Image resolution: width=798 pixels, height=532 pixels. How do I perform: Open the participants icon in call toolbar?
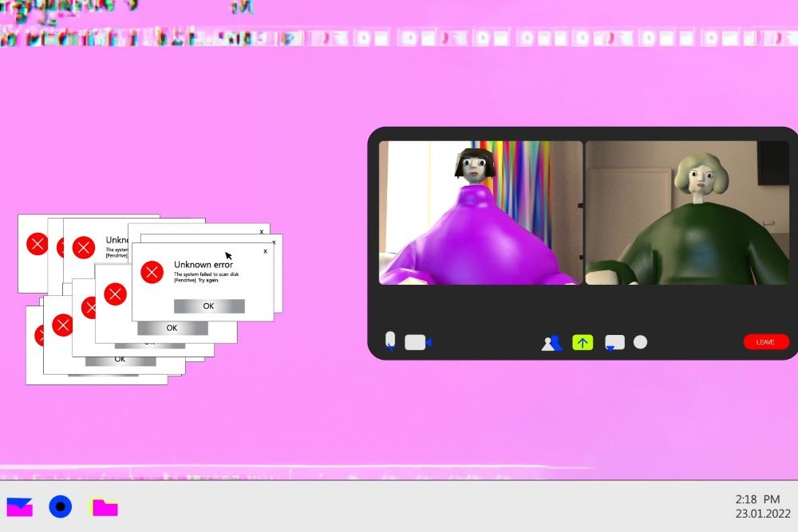pyautogui.click(x=551, y=343)
